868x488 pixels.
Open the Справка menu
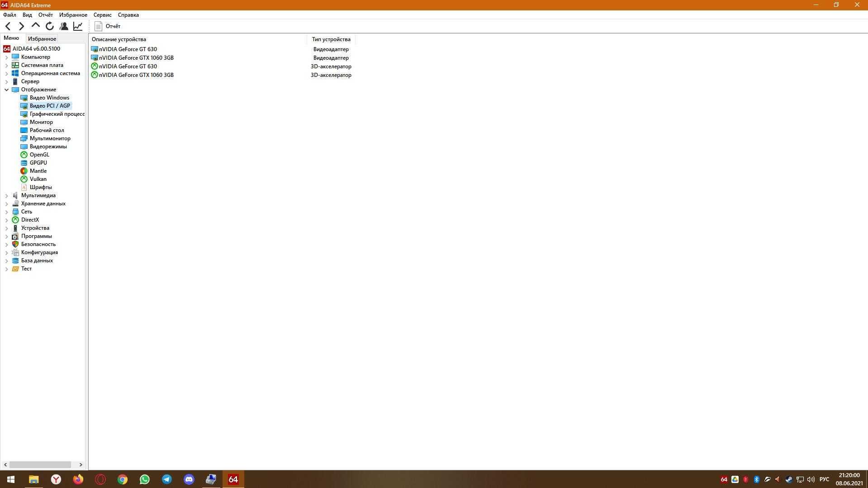[x=128, y=15]
